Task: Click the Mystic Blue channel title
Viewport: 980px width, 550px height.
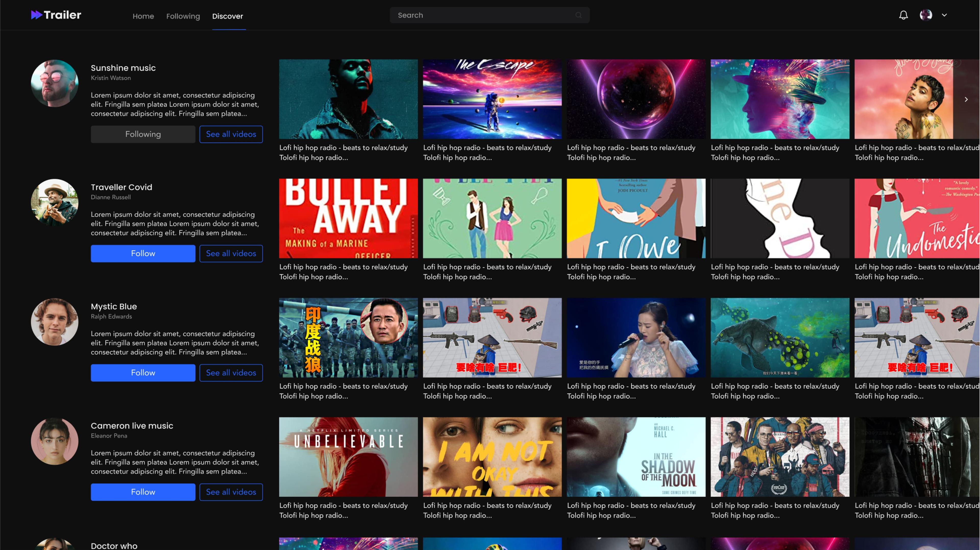Action: point(114,307)
